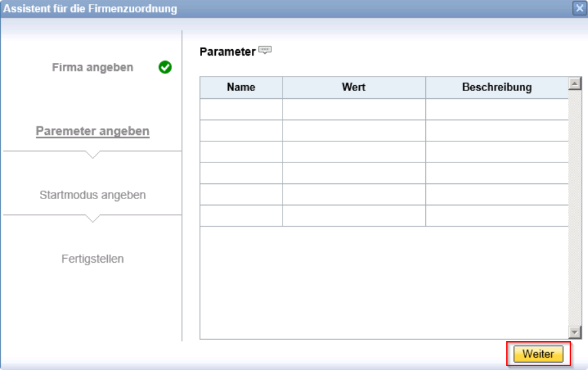
Task: Open the Paremeter angeben step link
Action: click(93, 131)
